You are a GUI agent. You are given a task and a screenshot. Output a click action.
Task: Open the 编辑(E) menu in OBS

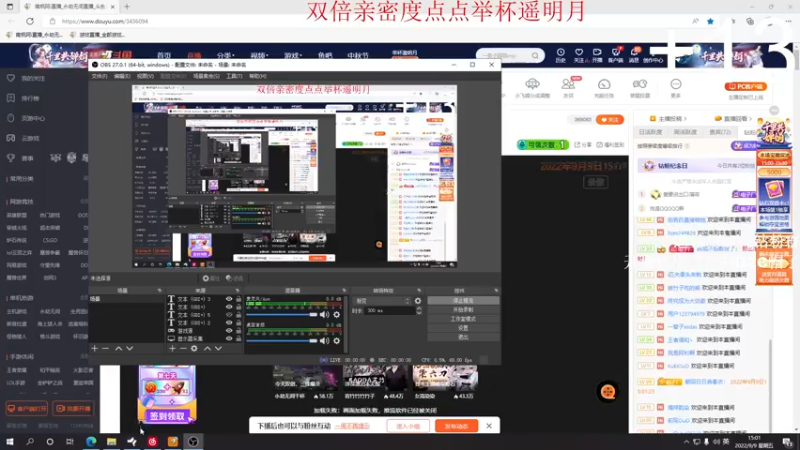tap(122, 76)
